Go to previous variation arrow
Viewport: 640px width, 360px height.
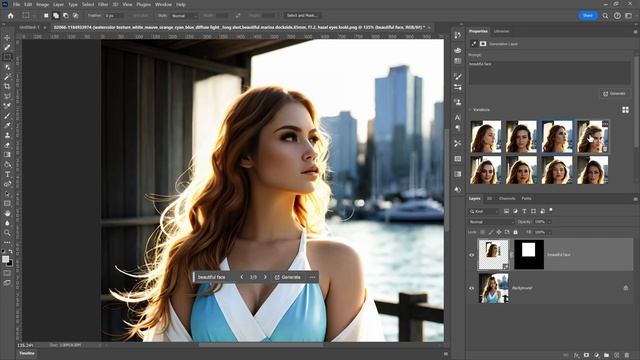[x=242, y=277]
